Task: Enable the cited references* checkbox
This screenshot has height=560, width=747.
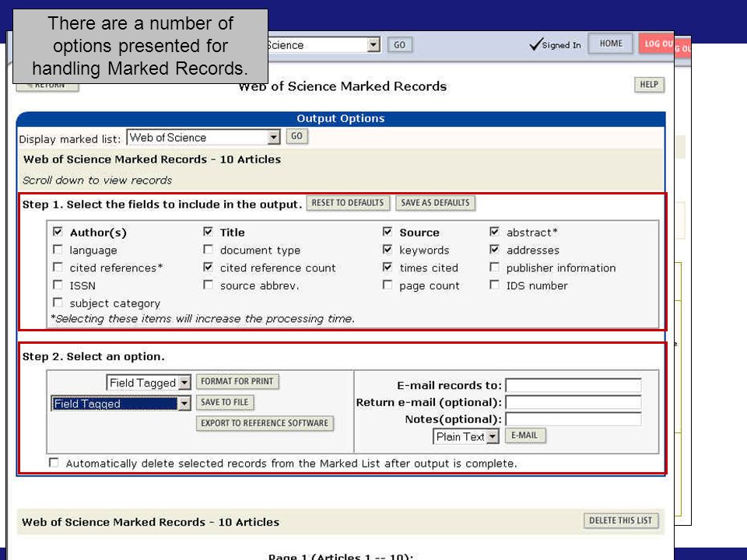Action: click(58, 267)
